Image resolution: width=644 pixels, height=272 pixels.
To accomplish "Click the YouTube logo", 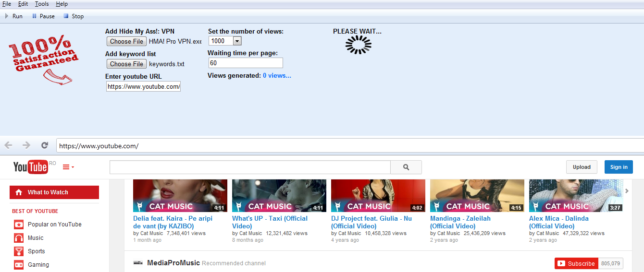I will click(x=31, y=166).
